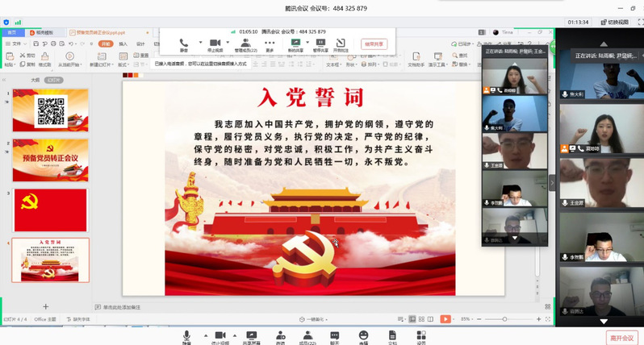644x345 pixels.
Task: Open the Layout (版式) dropdown
Action: tap(123, 60)
